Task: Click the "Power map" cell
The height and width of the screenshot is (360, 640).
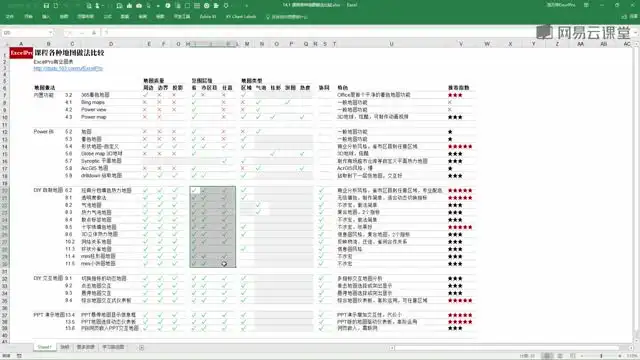Action: pyautogui.click(x=93, y=117)
